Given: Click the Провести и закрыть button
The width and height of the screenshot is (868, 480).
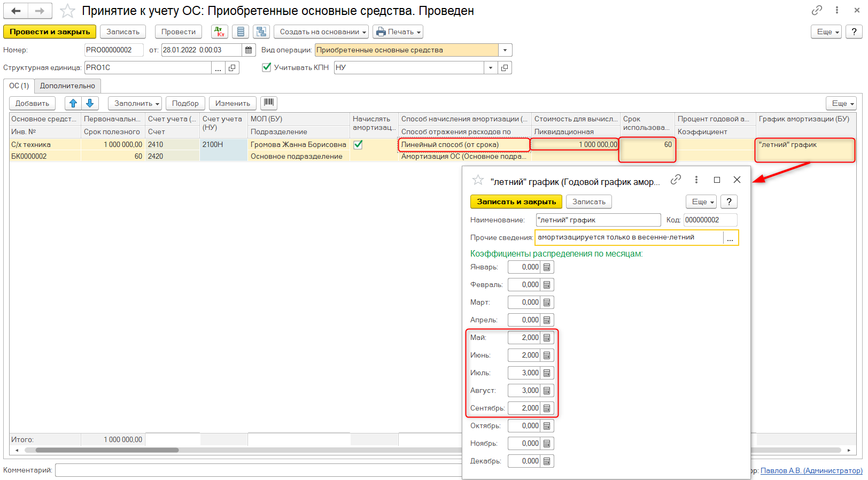Looking at the screenshot, I should (x=50, y=32).
